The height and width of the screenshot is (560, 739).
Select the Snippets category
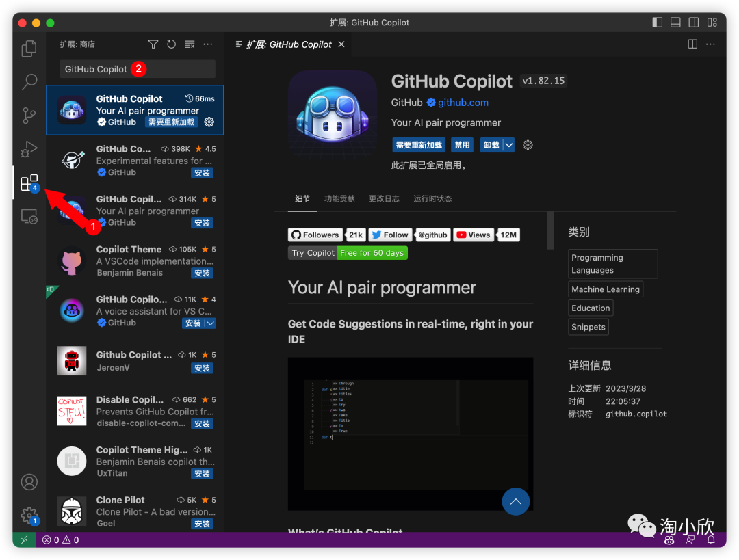[588, 327]
